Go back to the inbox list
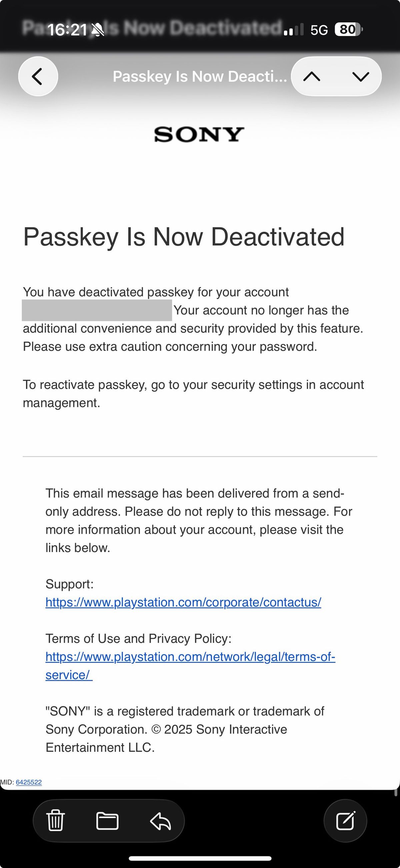Image resolution: width=400 pixels, height=868 pixels. pos(38,76)
